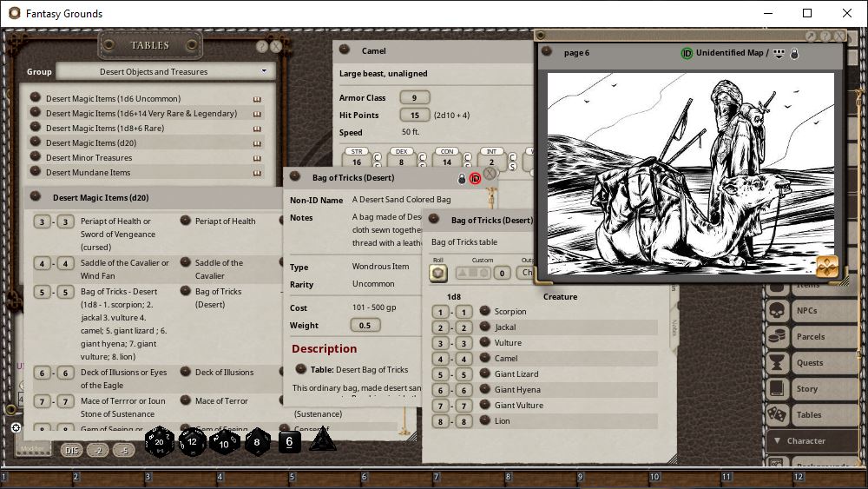
Task: Select Desert Magic Items (1d6 Uncommon) table
Action: (x=113, y=98)
